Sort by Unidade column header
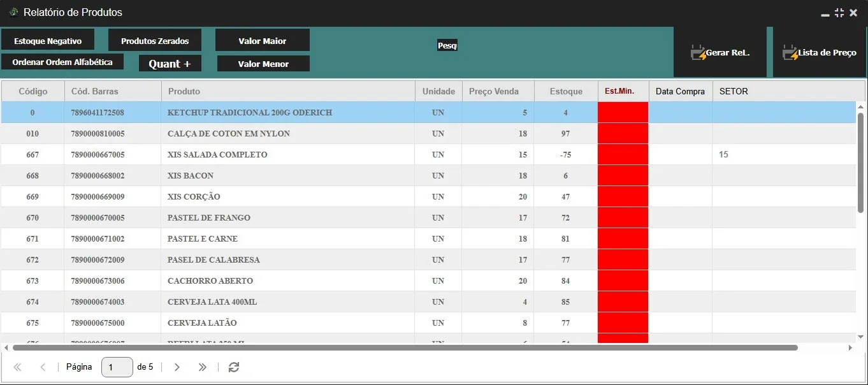 tap(438, 91)
